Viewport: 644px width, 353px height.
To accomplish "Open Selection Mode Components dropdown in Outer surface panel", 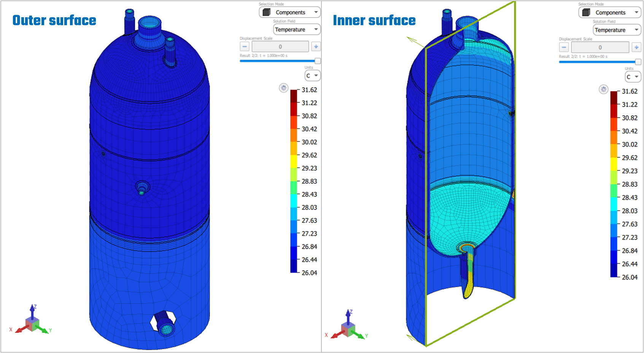I will tap(290, 12).
